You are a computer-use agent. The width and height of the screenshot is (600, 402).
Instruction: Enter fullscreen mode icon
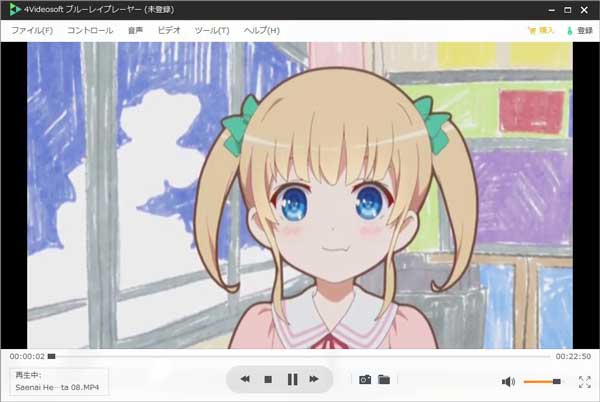tap(585, 381)
